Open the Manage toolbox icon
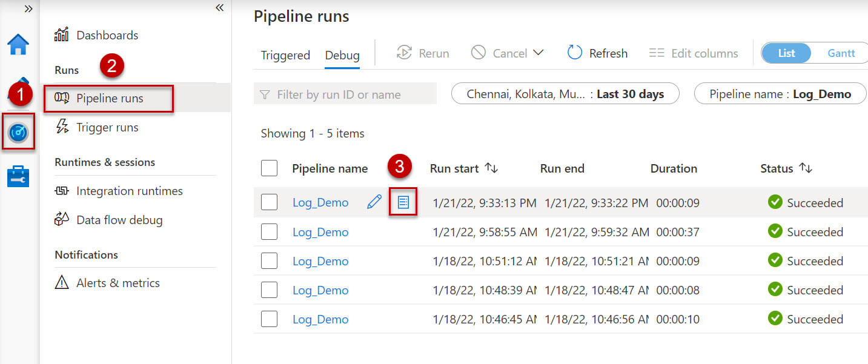This screenshot has height=364, width=868. click(18, 176)
